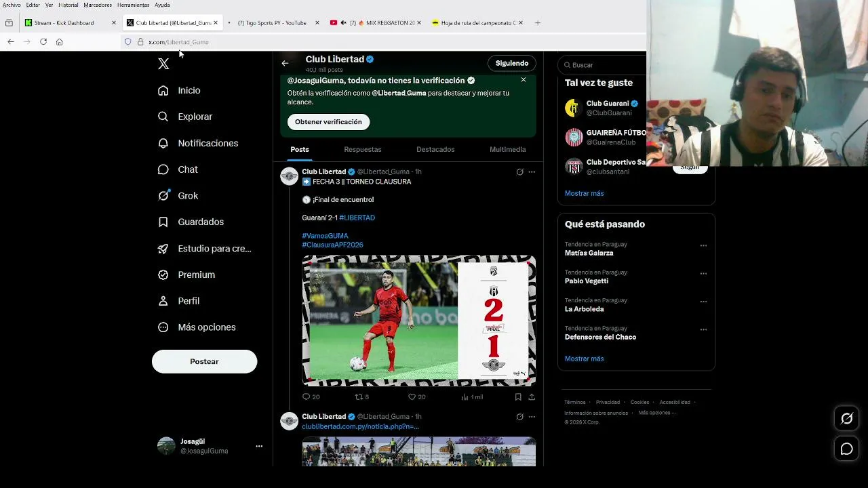The width and height of the screenshot is (868, 488).
Task: Click Mostrar más under Tal vez te guste
Action: [x=585, y=193]
